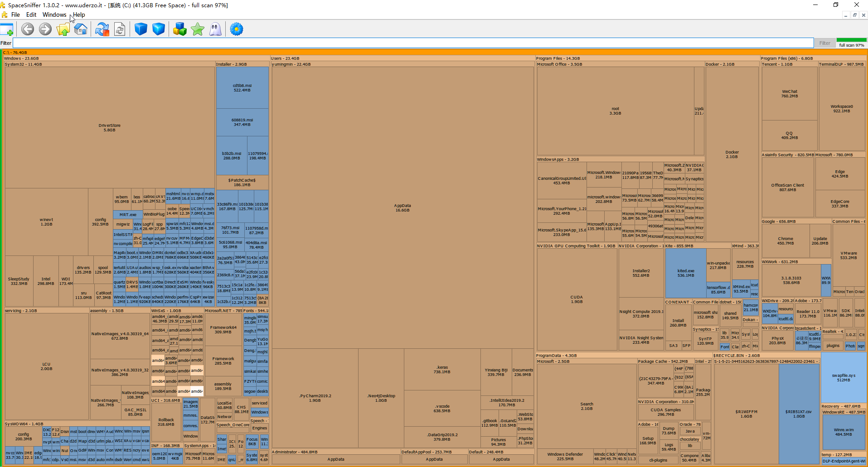The image size is (868, 467).
Task: Go to the home view
Action: [x=81, y=29]
